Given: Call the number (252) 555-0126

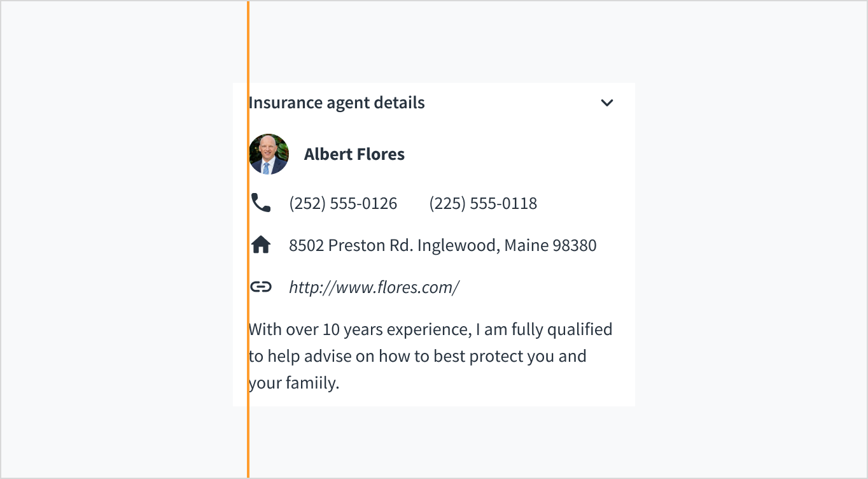Looking at the screenshot, I should point(343,203).
